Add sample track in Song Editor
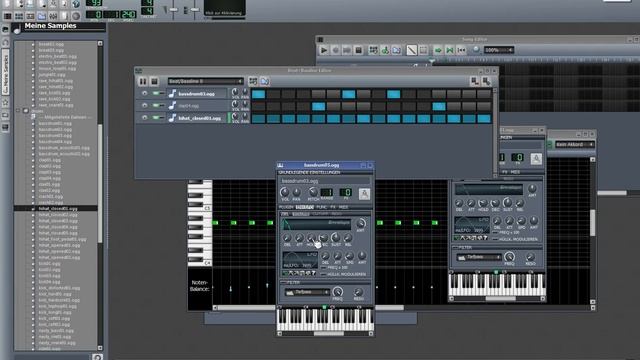 pyautogui.click(x=384, y=50)
